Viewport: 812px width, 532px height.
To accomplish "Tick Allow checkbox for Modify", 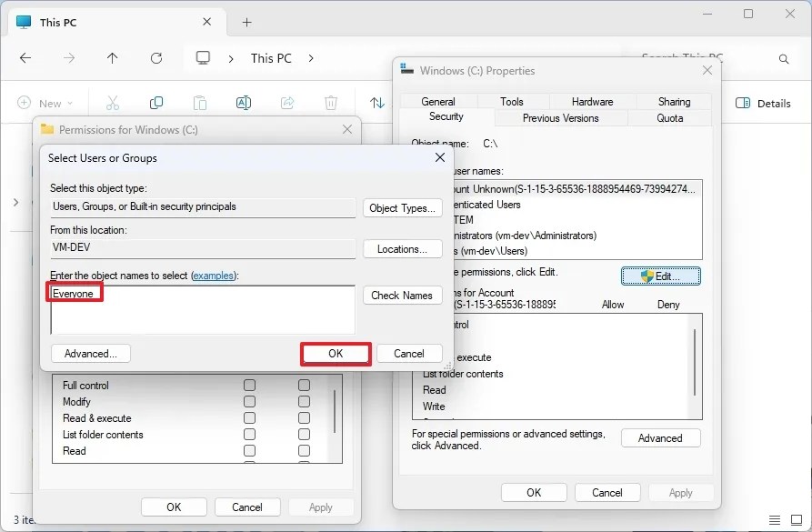I will [x=250, y=401].
